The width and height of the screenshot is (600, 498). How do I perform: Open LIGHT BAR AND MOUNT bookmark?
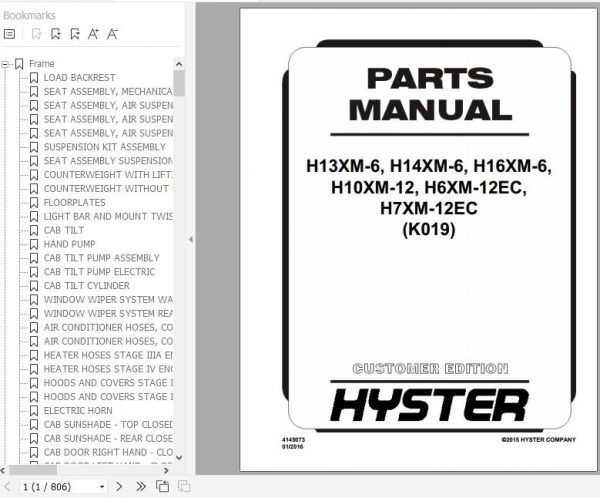pos(108,216)
